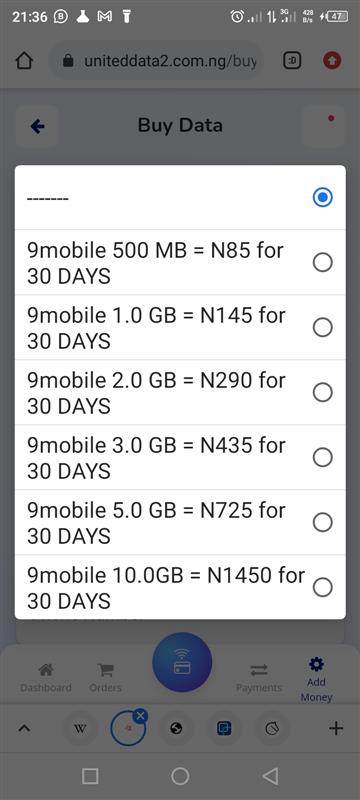Select 9mobile 3.0 GB N435 plan
Viewport: 360px width, 800px height.
(180, 458)
